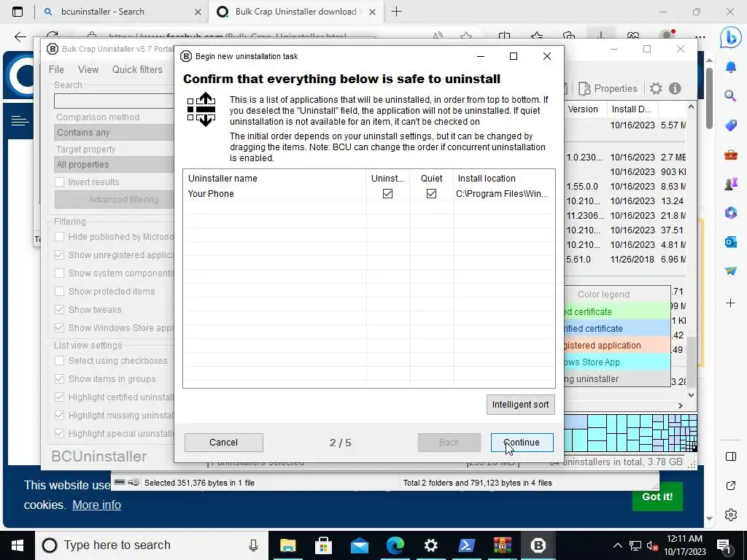Click the Edge sidebar notifications bell icon

tap(730, 67)
